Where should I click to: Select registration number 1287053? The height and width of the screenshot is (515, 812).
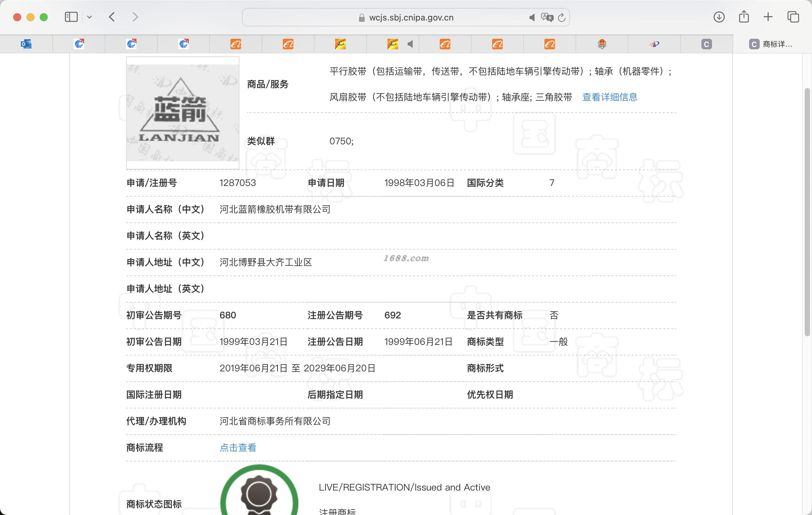click(x=237, y=183)
